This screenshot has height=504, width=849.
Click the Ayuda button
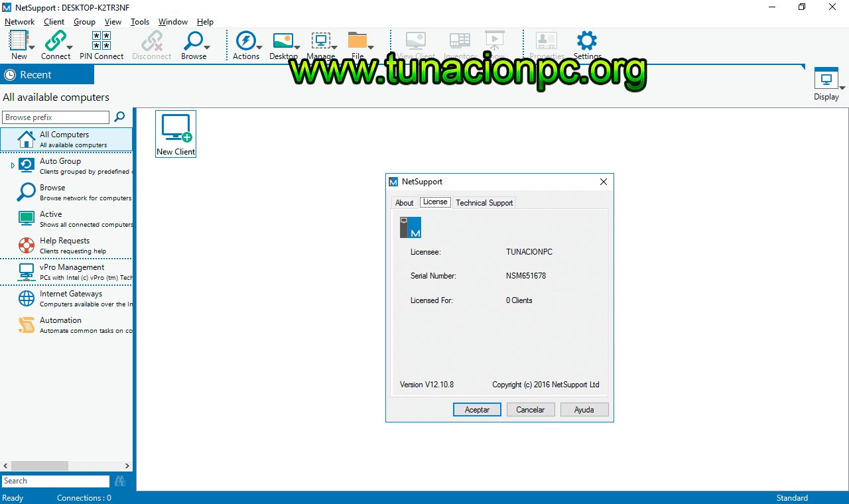click(584, 410)
